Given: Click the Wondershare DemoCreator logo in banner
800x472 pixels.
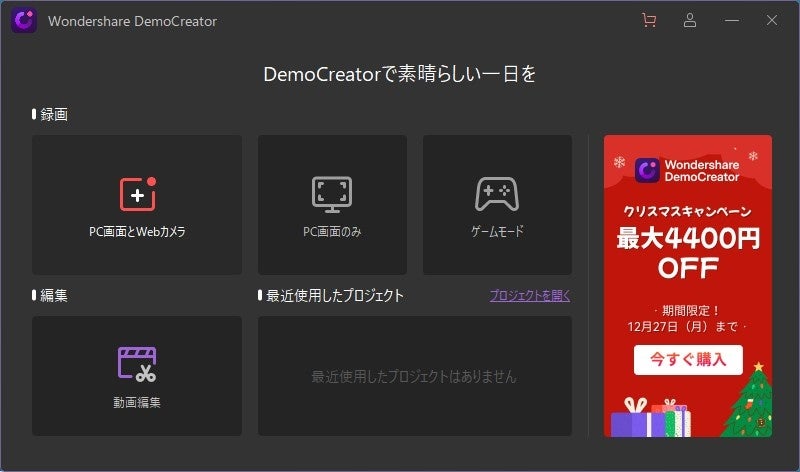Looking at the screenshot, I should tap(687, 170).
